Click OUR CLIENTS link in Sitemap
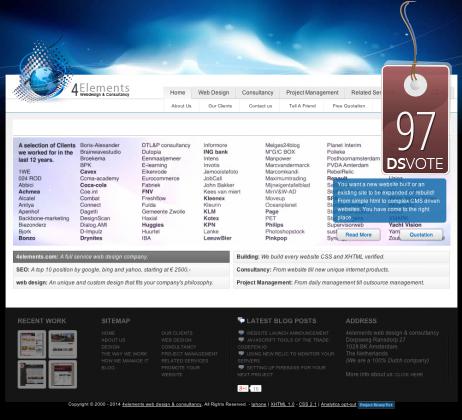 177,333
